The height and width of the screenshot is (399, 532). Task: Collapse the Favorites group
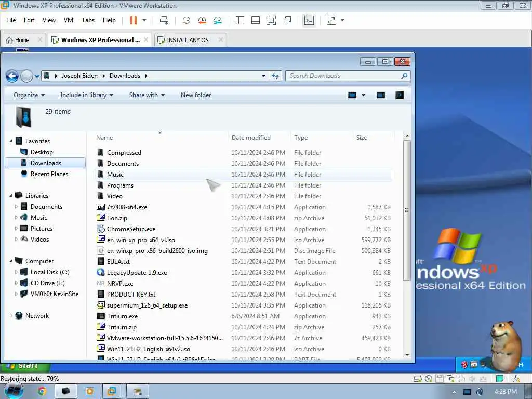[x=11, y=141]
